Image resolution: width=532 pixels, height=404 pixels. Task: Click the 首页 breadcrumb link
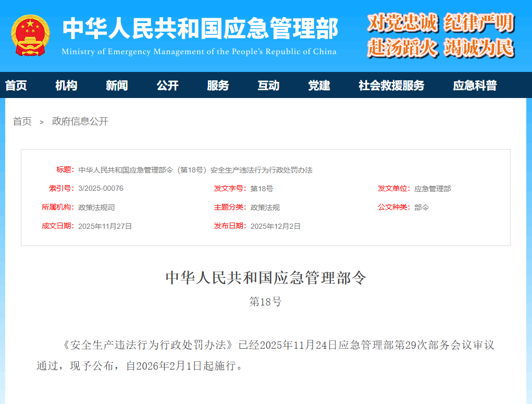pyautogui.click(x=22, y=121)
